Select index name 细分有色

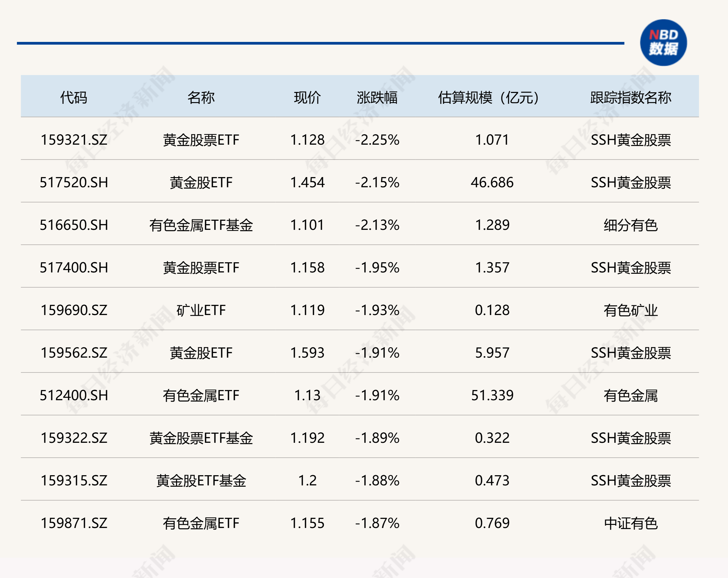click(x=631, y=225)
